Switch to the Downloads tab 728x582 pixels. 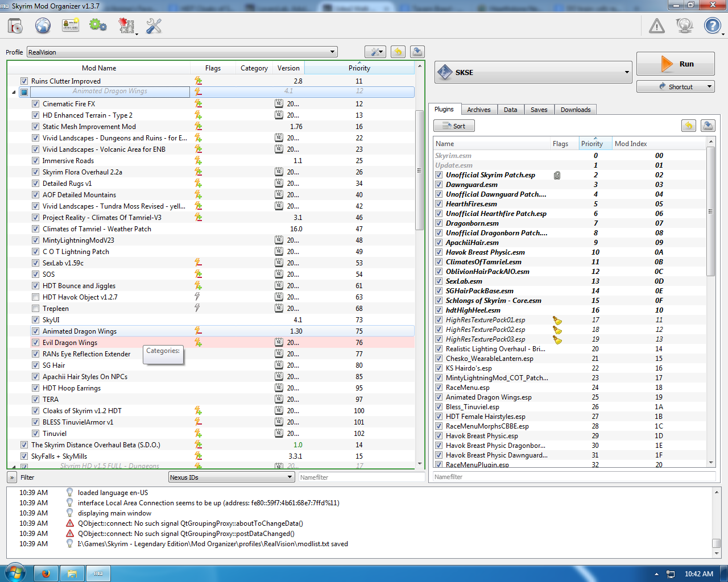point(575,110)
